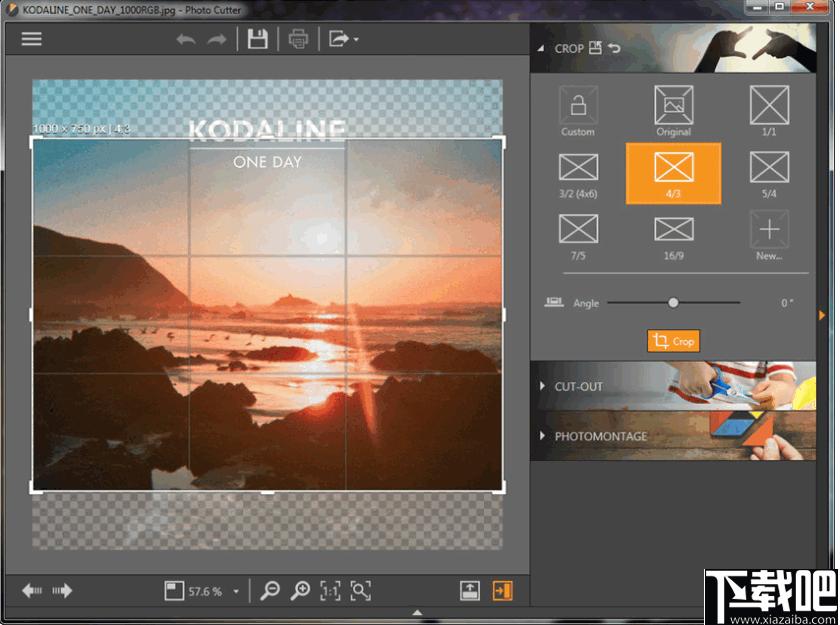Click the crop frame bottom-edge handle
The image size is (840, 625).
267,492
